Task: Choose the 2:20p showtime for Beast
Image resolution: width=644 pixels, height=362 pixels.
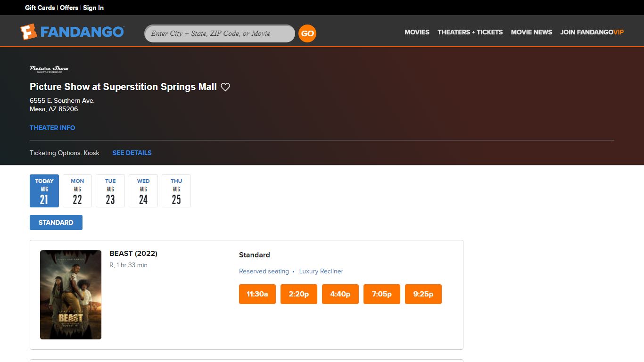Action: pyautogui.click(x=299, y=294)
